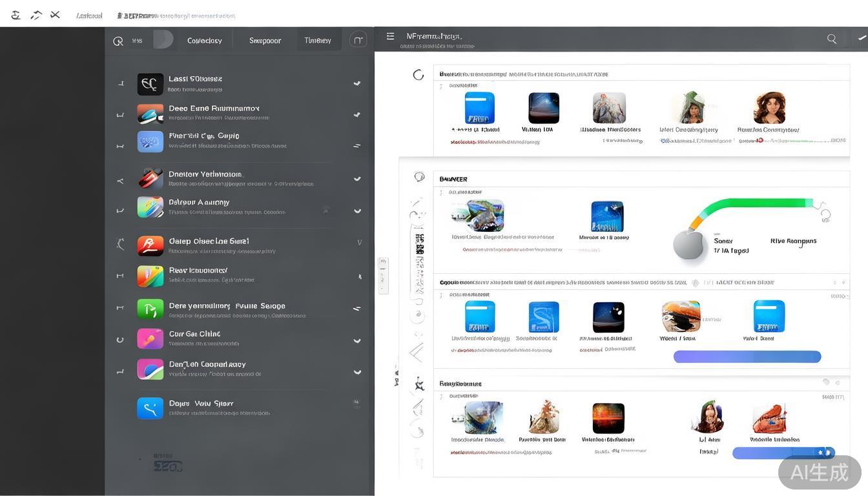The height and width of the screenshot is (496, 868).
Task: Expand the chevron below the 'Cur Gae Chinc' row
Action: tap(356, 372)
